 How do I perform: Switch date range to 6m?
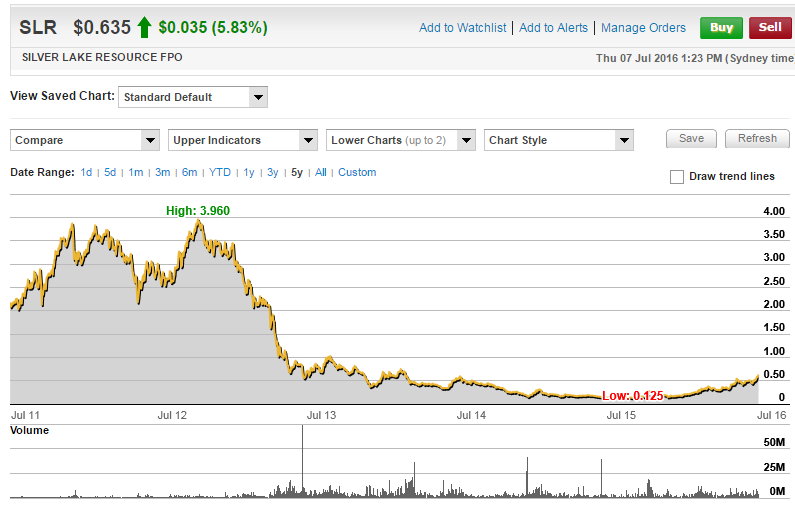click(x=190, y=173)
